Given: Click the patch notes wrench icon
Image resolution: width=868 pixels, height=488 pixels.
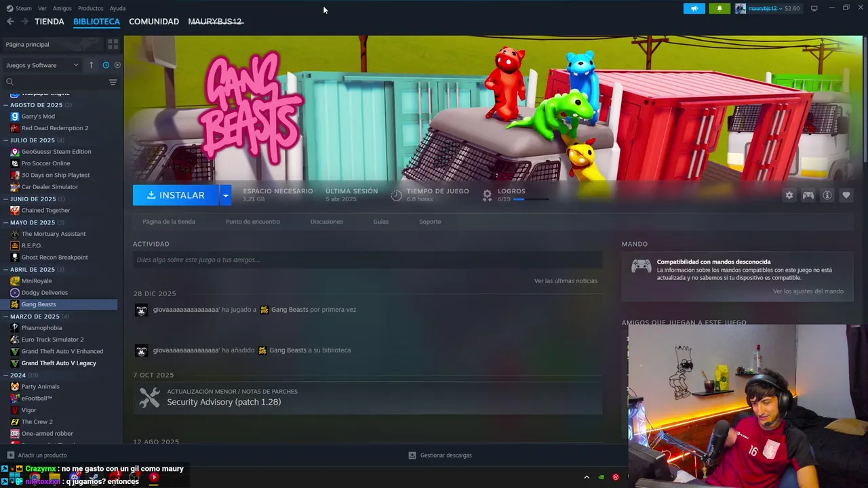Looking at the screenshot, I should [149, 397].
